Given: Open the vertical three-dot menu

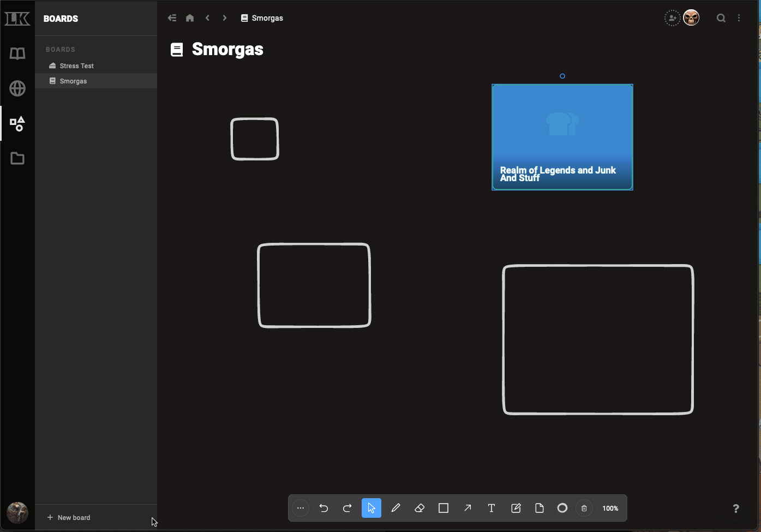Looking at the screenshot, I should (x=739, y=18).
